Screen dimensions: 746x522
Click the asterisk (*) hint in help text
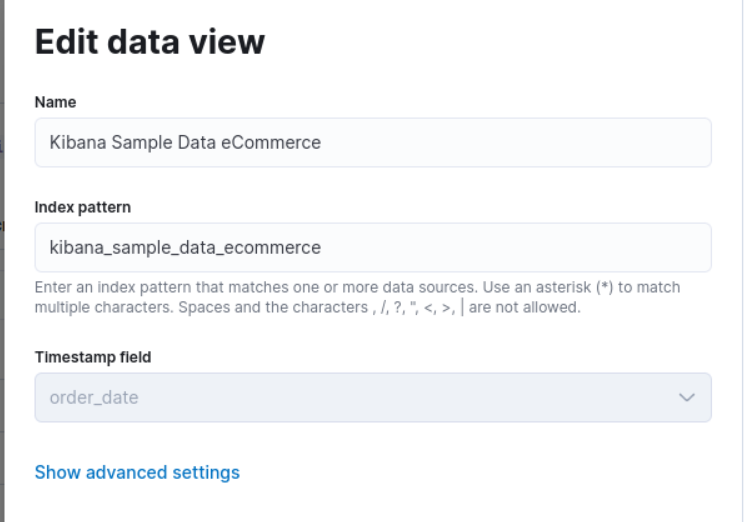[x=603, y=288]
